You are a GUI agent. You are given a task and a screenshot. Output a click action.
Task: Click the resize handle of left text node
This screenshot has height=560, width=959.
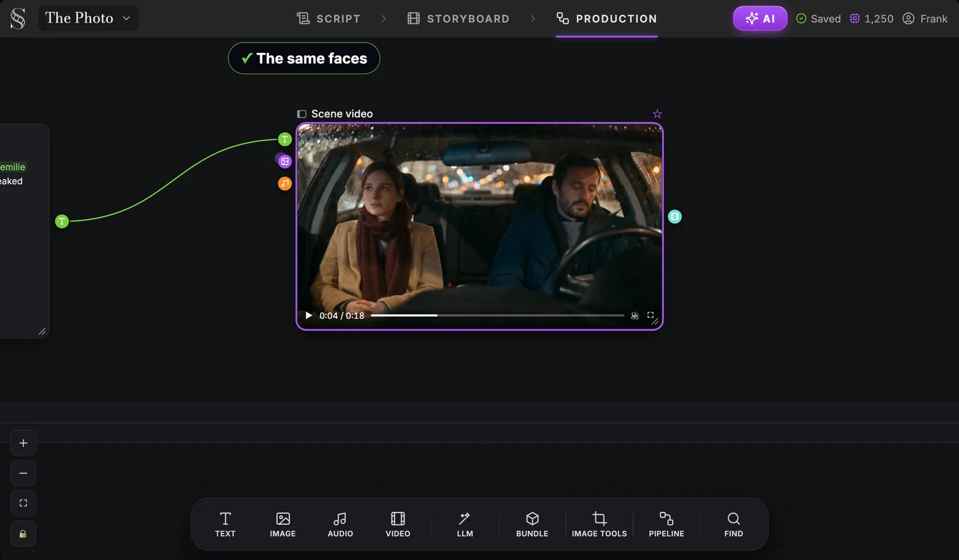42,331
